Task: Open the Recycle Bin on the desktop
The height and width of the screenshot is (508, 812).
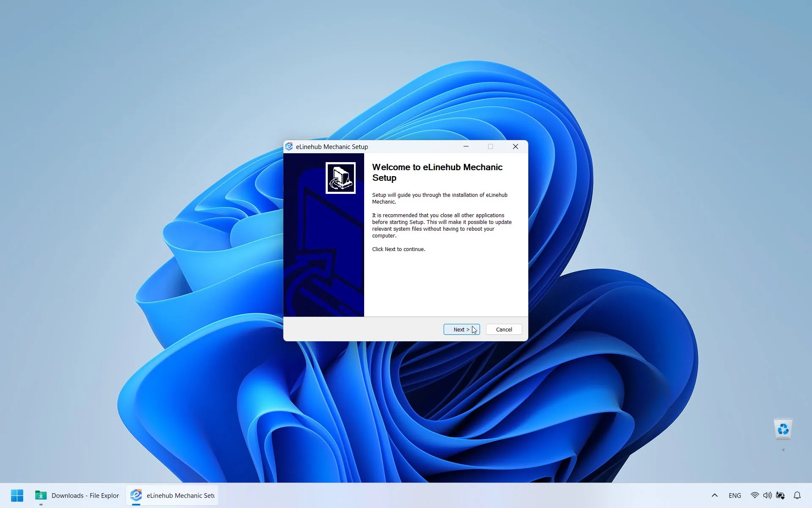Action: (x=783, y=430)
